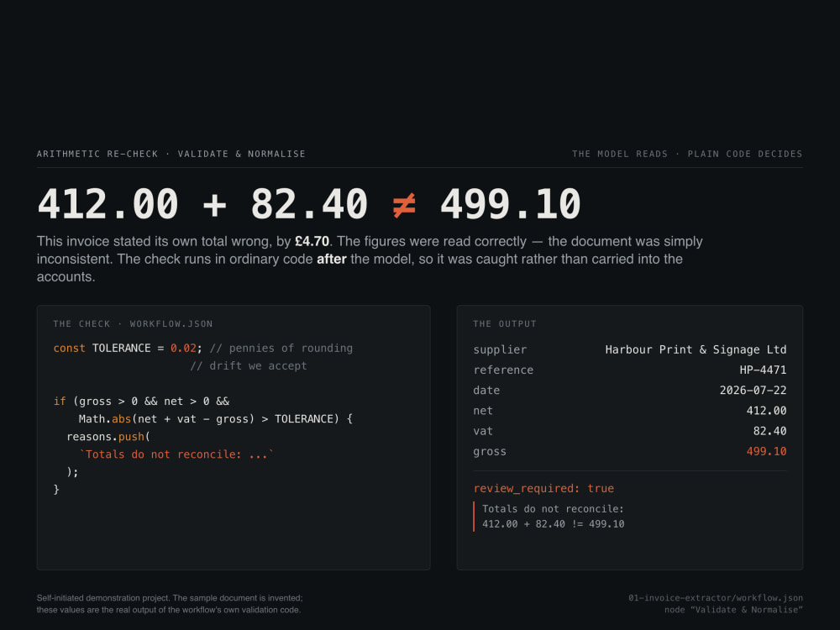The height and width of the screenshot is (630, 840).
Task: Click the 'Self-initiated demonstration project' footer note
Action: tap(170, 604)
